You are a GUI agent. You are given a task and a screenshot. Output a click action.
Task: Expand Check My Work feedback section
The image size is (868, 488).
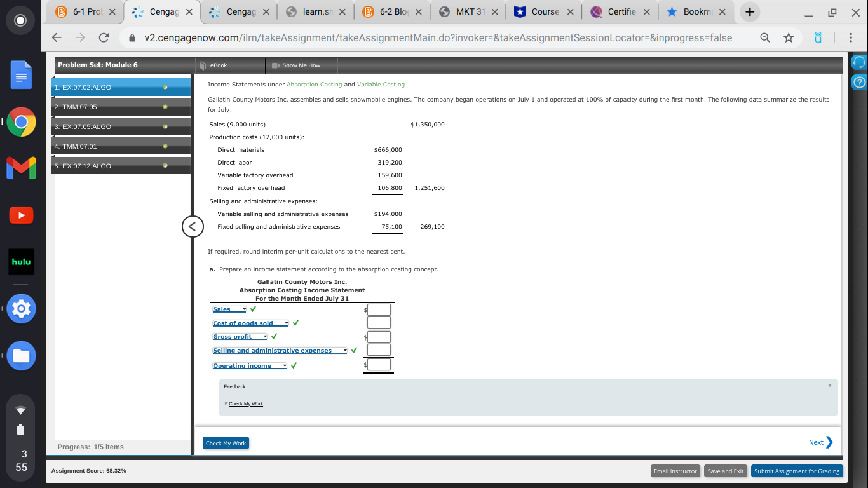coord(245,404)
